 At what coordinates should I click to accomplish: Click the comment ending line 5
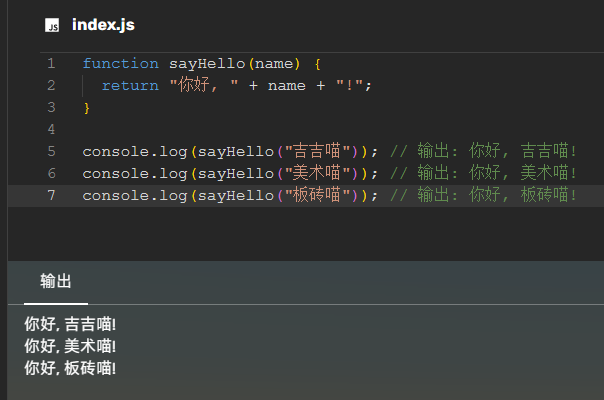484,151
